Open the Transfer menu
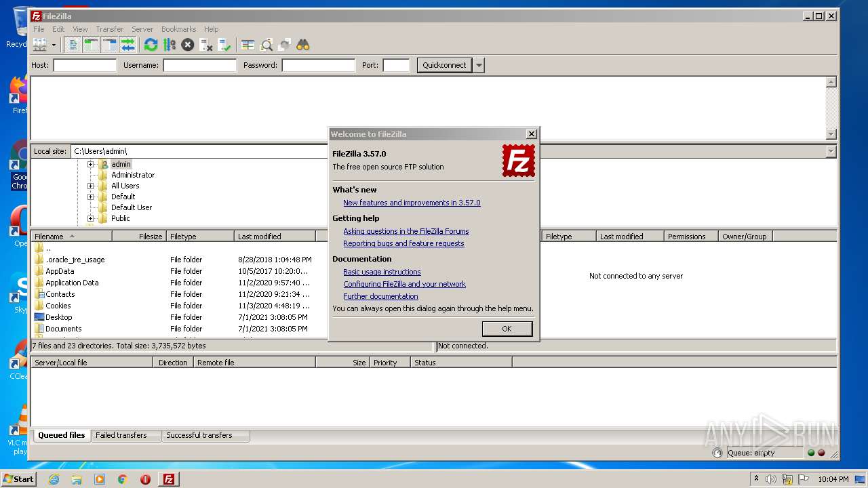The image size is (868, 488). (109, 29)
